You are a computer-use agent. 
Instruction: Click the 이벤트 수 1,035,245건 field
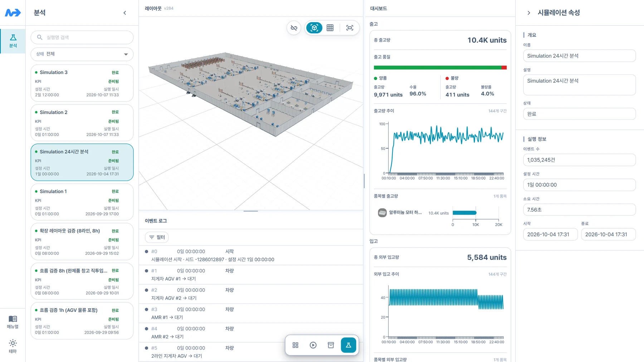pos(579,160)
